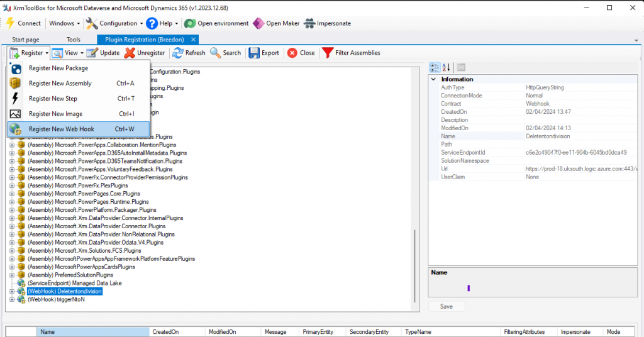This screenshot has height=337, width=644.
Task: Click the Unregister red X icon
Action: (x=130, y=53)
